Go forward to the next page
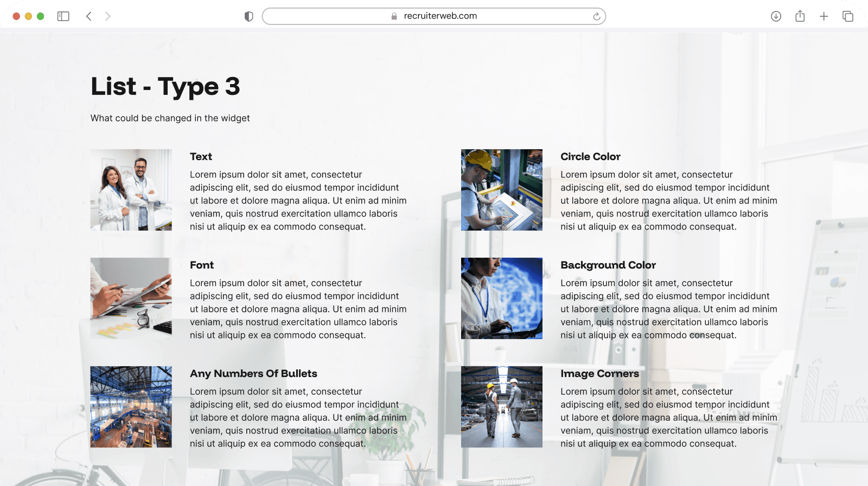The width and height of the screenshot is (868, 486). pyautogui.click(x=107, y=16)
